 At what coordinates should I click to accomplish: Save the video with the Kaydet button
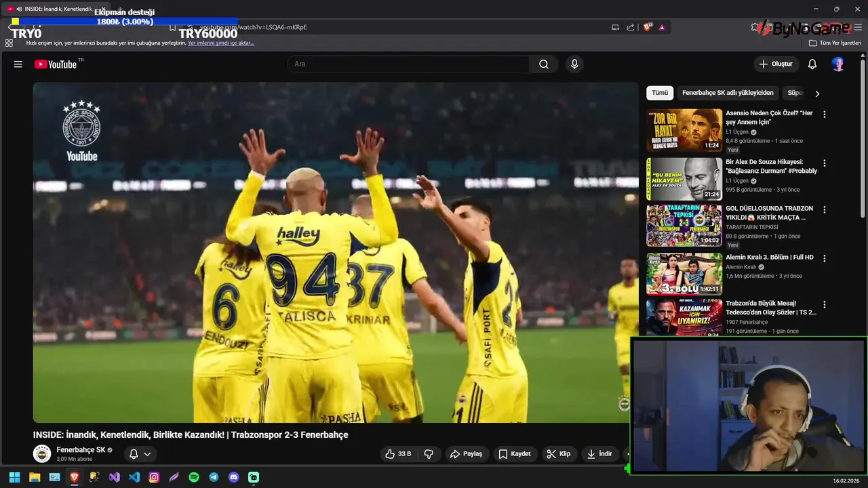[x=515, y=454]
